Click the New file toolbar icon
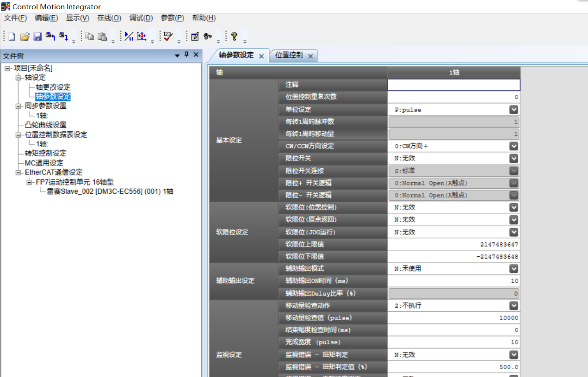The image size is (588, 377). pos(12,37)
